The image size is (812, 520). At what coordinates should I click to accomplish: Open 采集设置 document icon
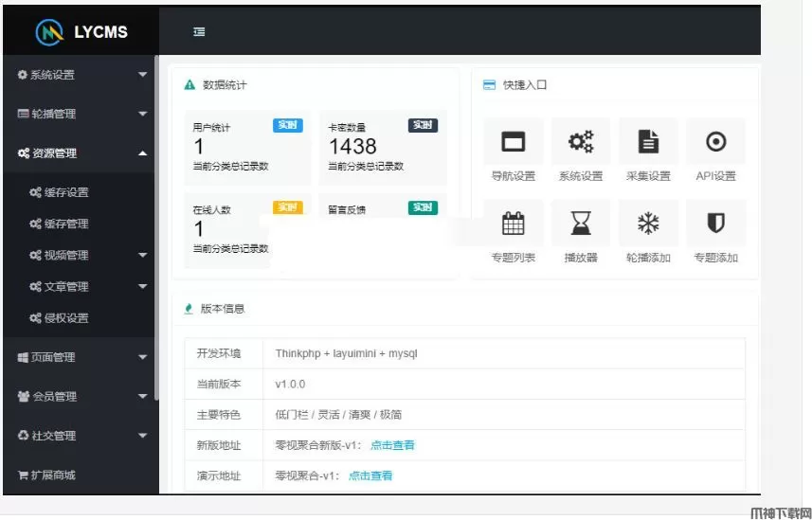[x=648, y=142]
